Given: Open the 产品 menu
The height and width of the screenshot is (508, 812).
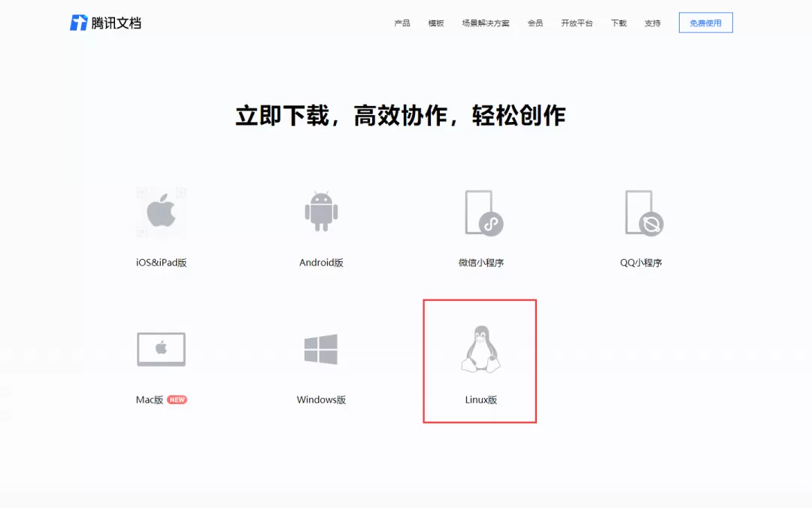Looking at the screenshot, I should [x=401, y=23].
